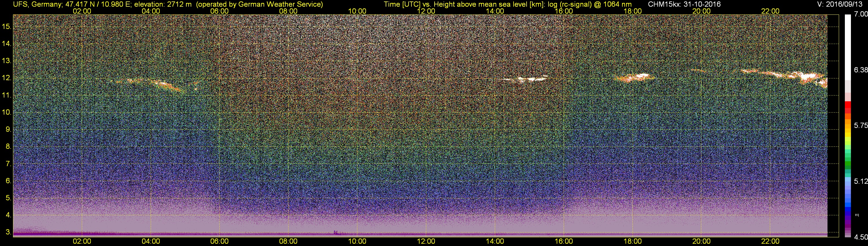Image resolution: width=868 pixels, height=246 pixels.
Task: Click the '16:00' label on the lower time axis
Action: pyautogui.click(x=564, y=241)
